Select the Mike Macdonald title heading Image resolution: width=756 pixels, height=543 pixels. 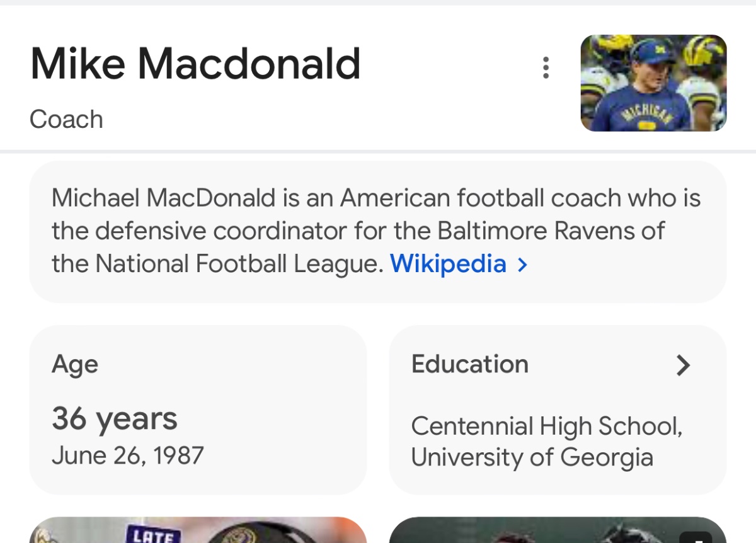(195, 64)
